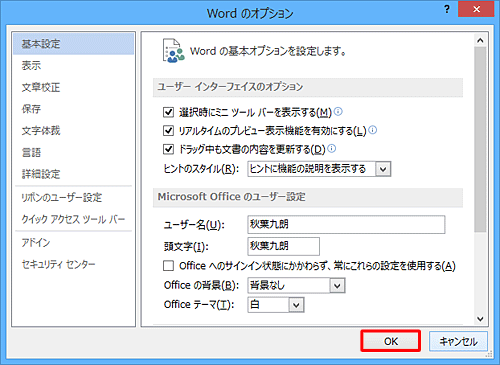Click the ユーザー名 input field
500x365 pixels.
346,224
